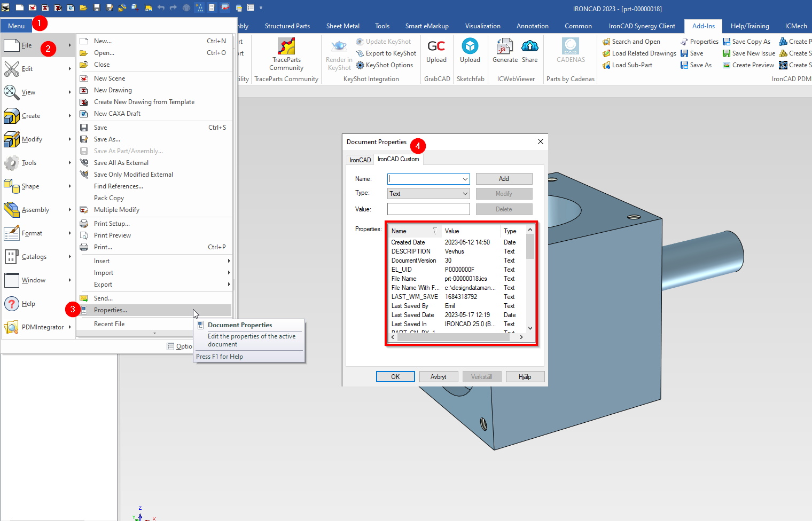812x521 pixels.
Task: Click GrabCAD Upload icon
Action: [x=436, y=51]
